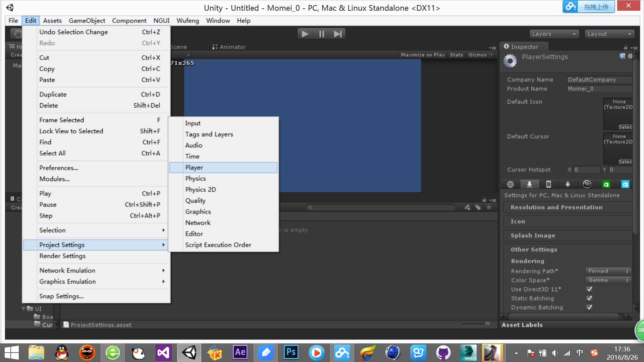Open the GameObject menu

tap(87, 20)
